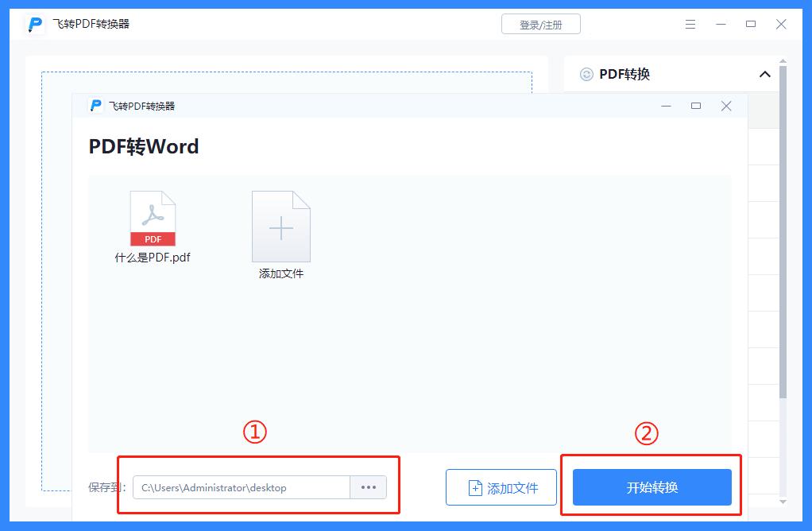Minimize the PDF转Word dialog window

[x=666, y=105]
